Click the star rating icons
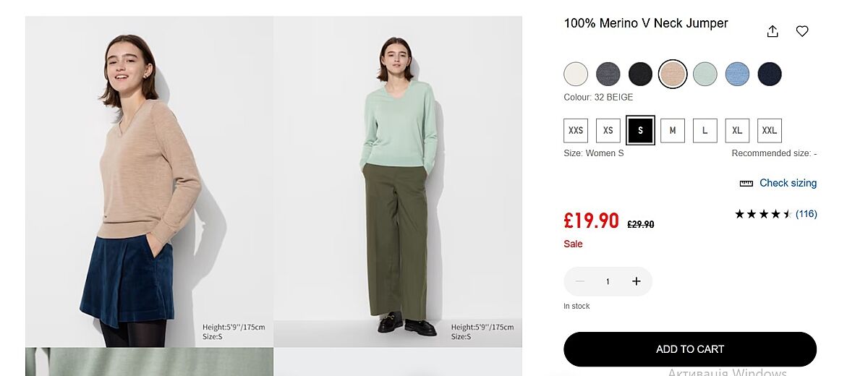This screenshot has height=376, width=868. click(763, 214)
